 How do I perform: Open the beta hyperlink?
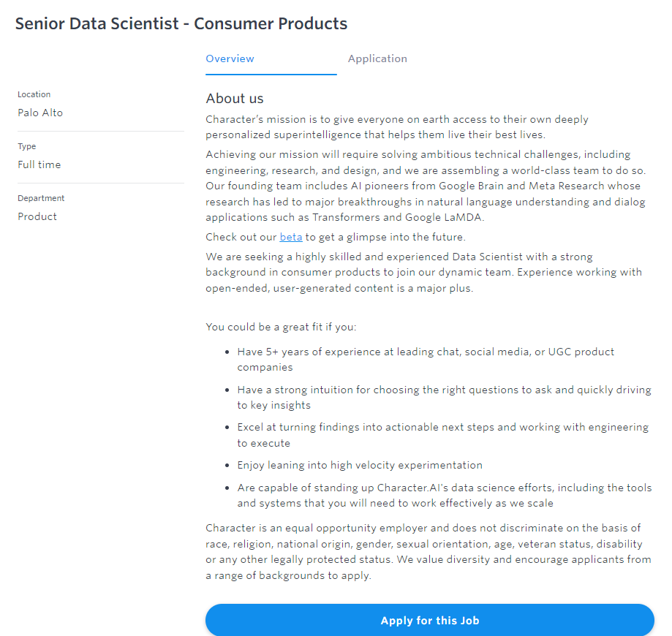(x=291, y=237)
